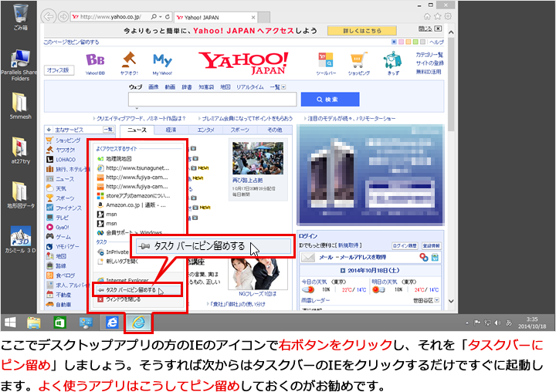Collapse the 主なサービス panel arrow

click(x=49, y=130)
